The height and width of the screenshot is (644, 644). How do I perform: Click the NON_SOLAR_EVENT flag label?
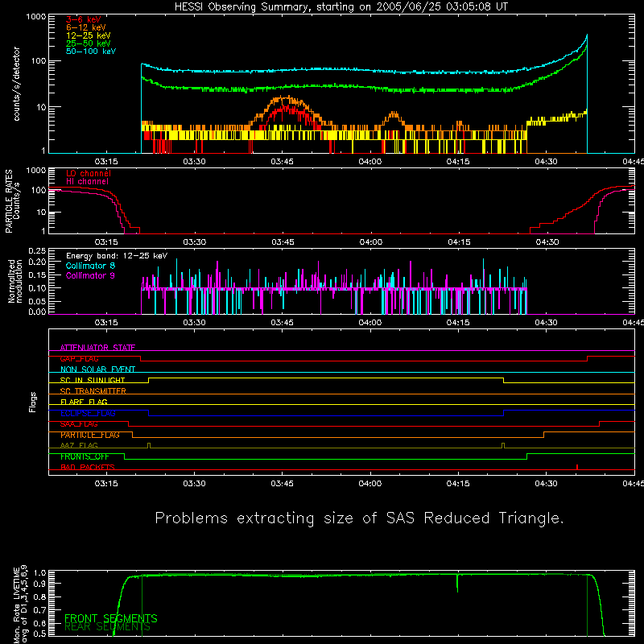coord(97,369)
